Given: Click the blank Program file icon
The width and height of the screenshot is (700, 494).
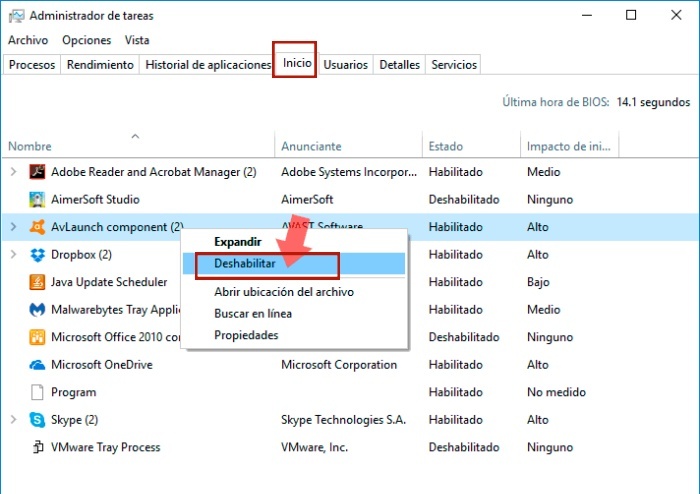Looking at the screenshot, I should tap(37, 392).
